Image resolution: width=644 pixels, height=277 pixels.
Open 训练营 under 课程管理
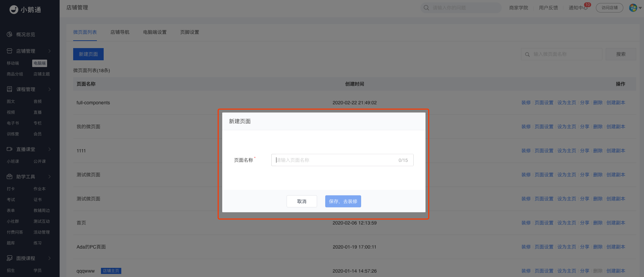pyautogui.click(x=13, y=134)
